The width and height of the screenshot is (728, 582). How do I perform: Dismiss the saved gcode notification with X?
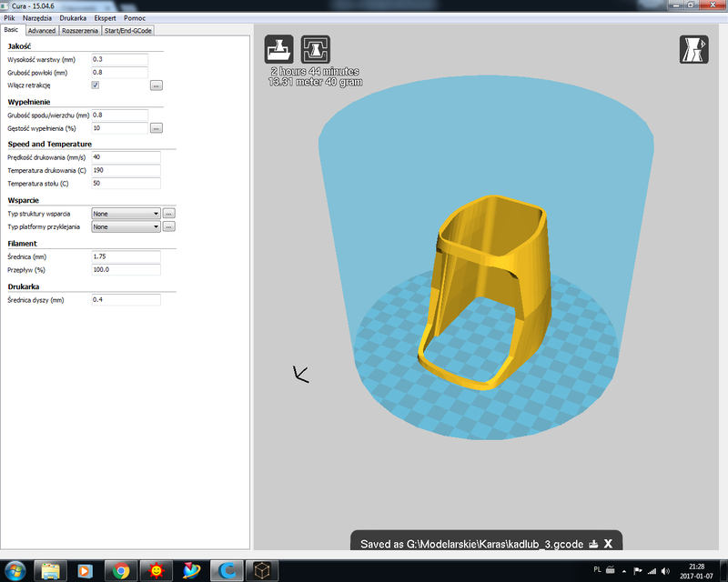(608, 543)
